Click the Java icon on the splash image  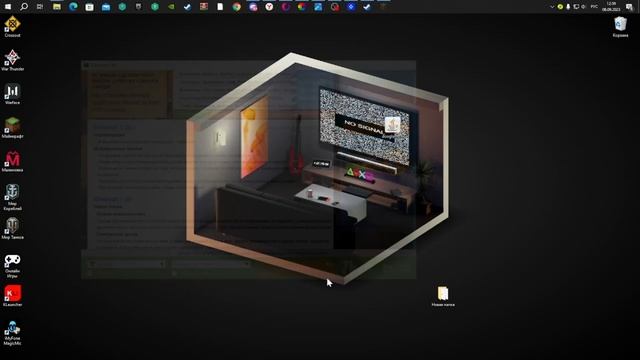(392, 124)
